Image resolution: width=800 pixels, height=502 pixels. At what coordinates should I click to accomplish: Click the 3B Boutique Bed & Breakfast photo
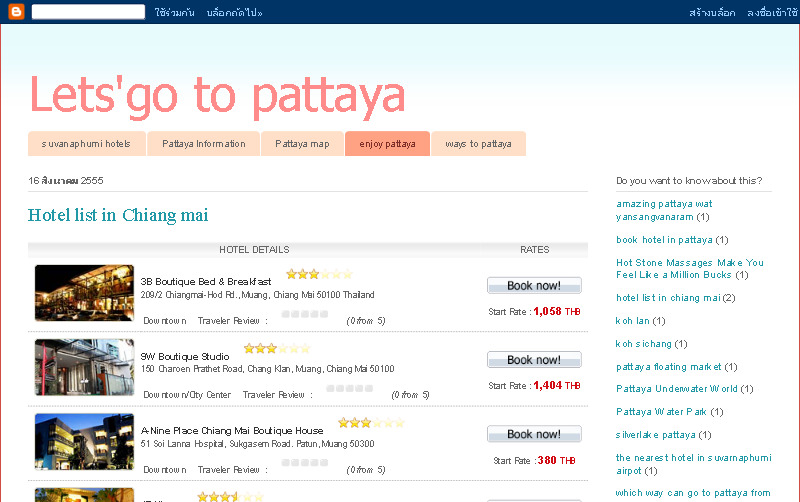84,293
